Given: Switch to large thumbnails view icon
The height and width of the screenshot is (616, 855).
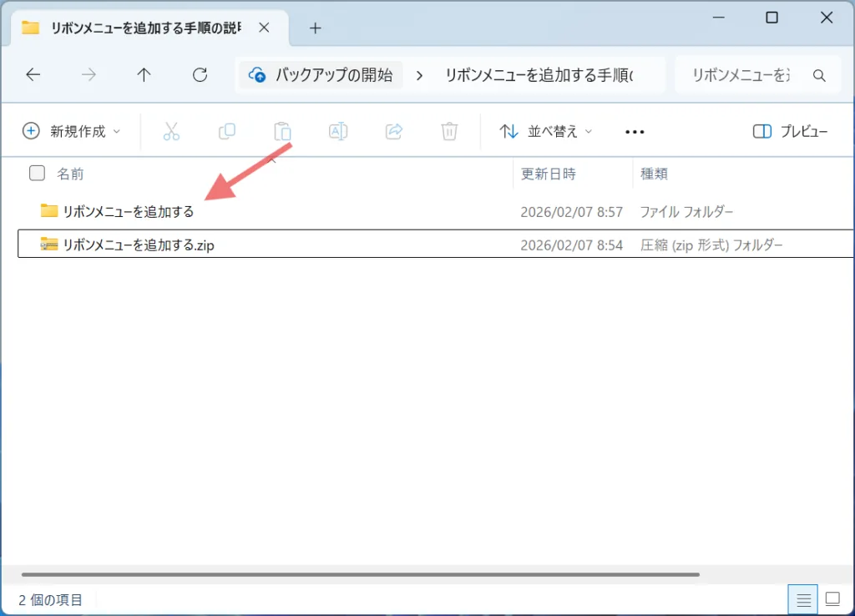Looking at the screenshot, I should (x=832, y=599).
